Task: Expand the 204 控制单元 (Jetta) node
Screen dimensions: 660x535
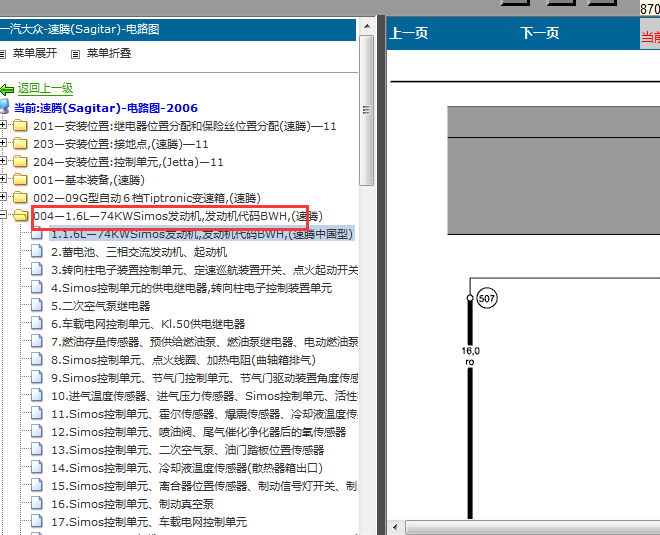Action: (3, 161)
